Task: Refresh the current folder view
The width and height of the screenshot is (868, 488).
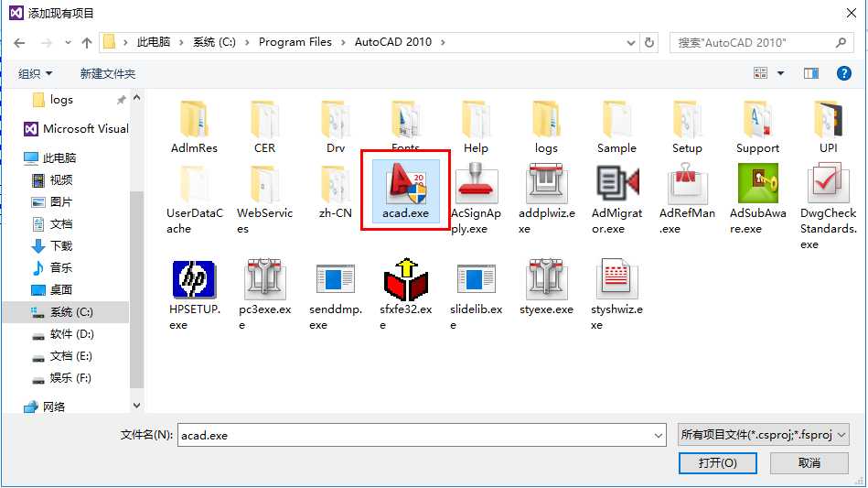Action: [649, 43]
